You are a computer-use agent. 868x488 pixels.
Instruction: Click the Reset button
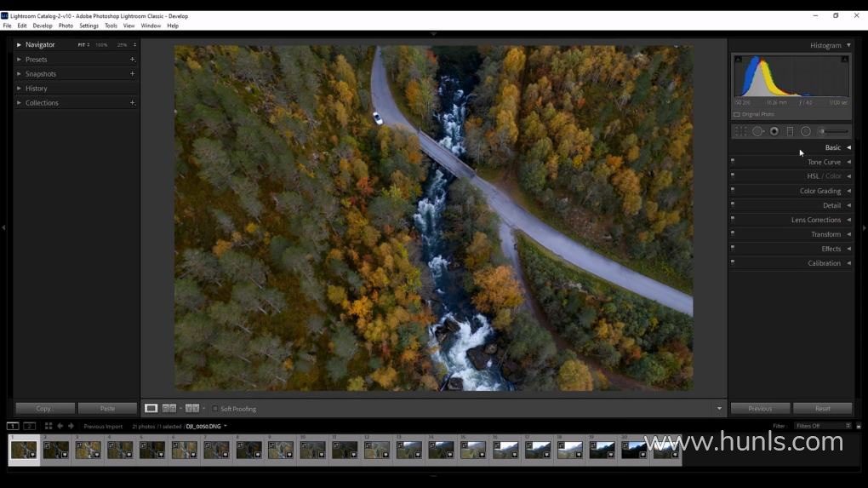coord(823,408)
